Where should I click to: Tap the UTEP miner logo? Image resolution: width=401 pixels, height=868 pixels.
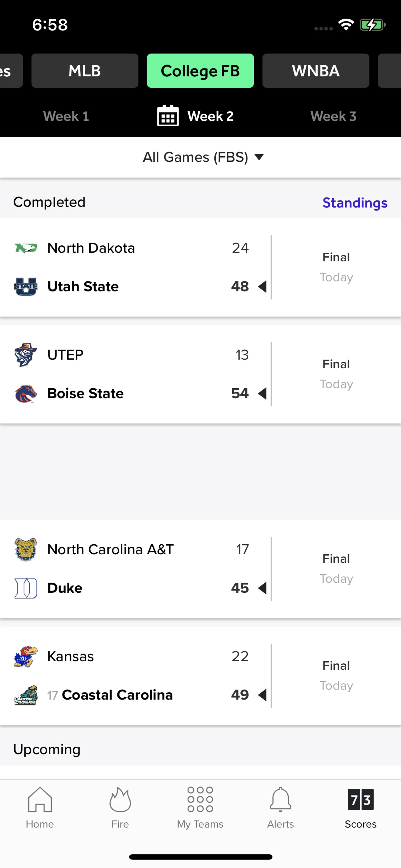26,355
